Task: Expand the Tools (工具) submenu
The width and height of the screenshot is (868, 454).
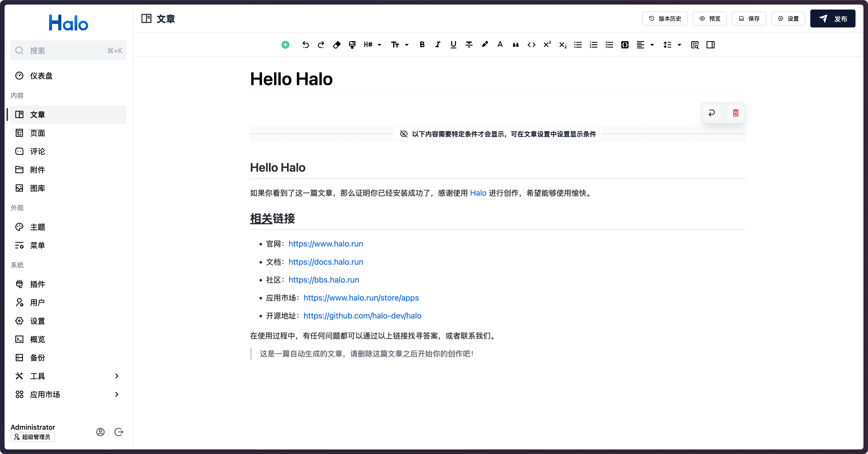Action: tap(68, 376)
